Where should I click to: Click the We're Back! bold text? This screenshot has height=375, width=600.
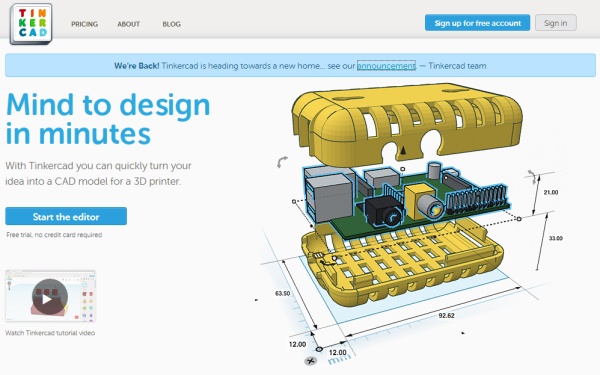(137, 66)
